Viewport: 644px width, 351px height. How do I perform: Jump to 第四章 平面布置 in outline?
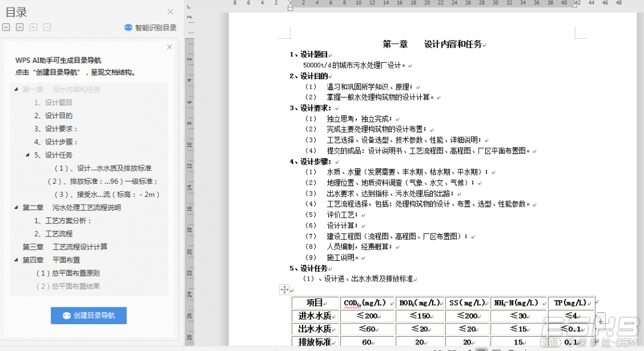51,260
